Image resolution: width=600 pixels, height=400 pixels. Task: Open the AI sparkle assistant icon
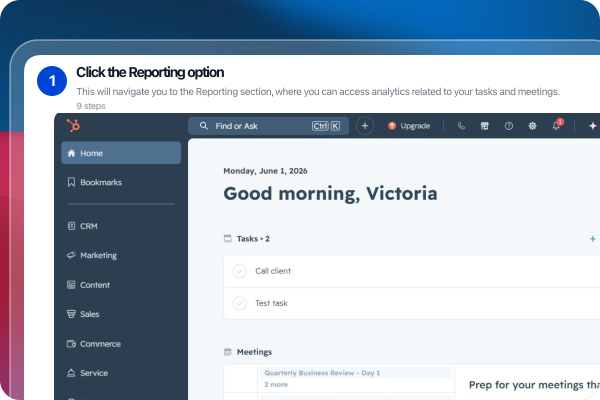point(593,126)
